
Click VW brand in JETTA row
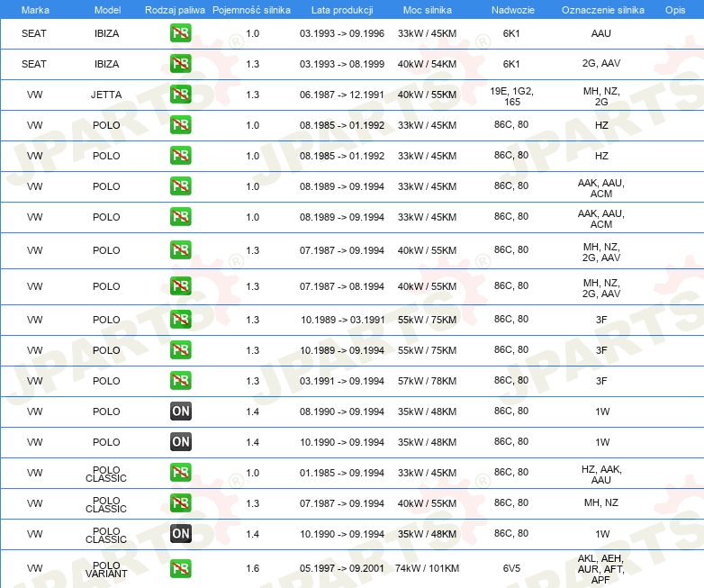point(34,95)
